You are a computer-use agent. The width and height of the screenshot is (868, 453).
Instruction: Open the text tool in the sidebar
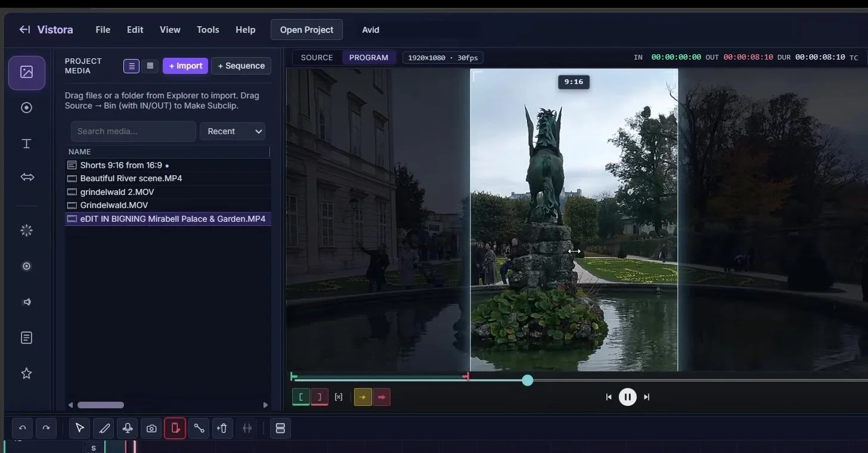(x=26, y=144)
